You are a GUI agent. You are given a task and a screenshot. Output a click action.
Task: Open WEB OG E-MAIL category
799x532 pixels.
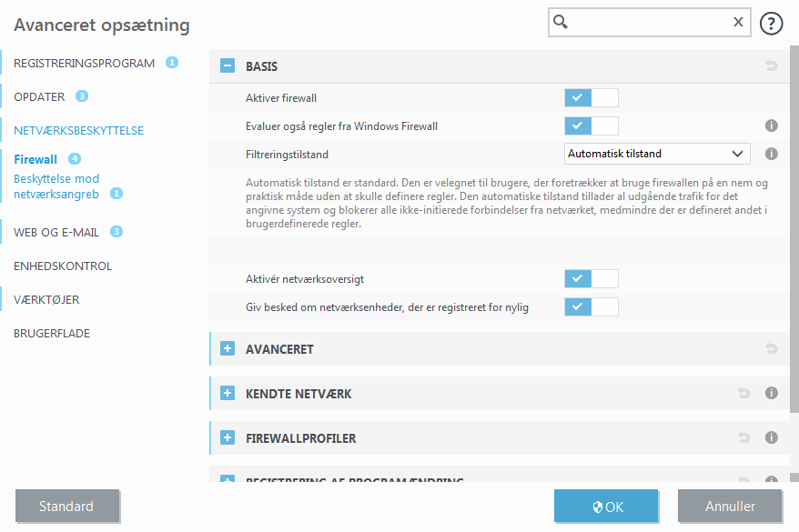(x=56, y=232)
